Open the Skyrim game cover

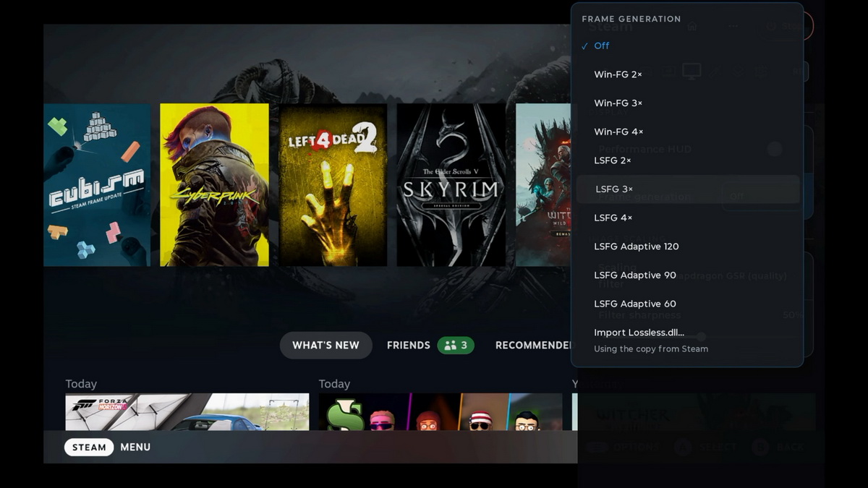click(451, 185)
